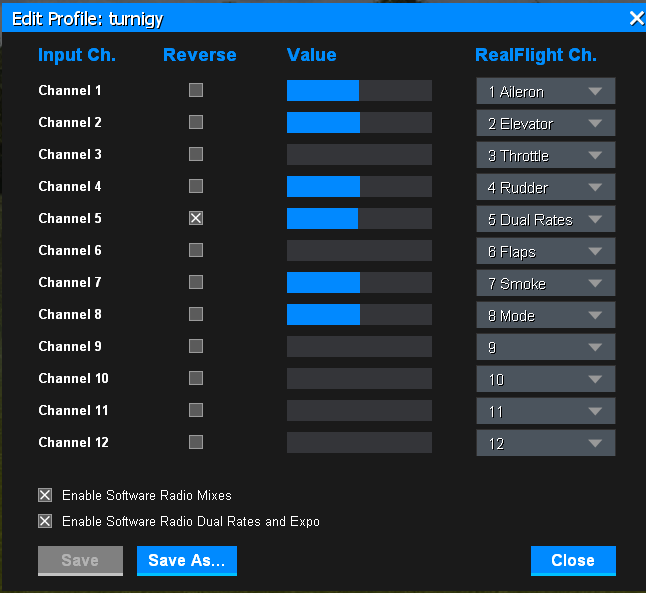Expand the 8 Mode dropdown
The height and width of the screenshot is (593, 646).
(x=545, y=315)
